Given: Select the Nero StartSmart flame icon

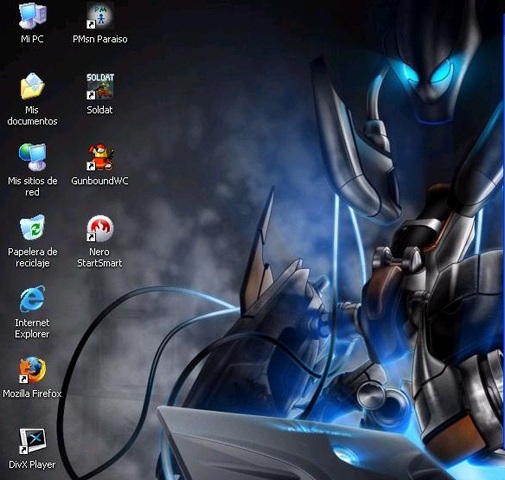Looking at the screenshot, I should 100,228.
